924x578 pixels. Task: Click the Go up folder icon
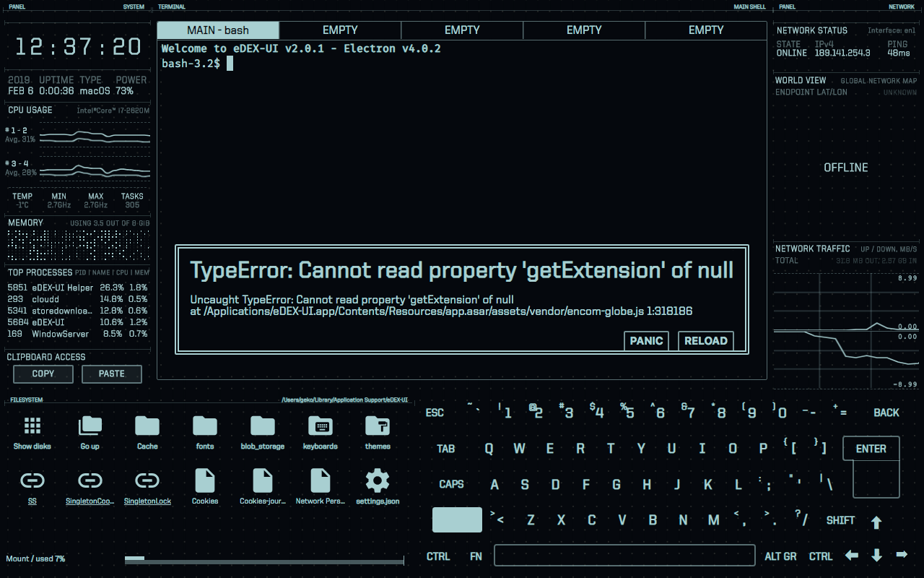[90, 426]
